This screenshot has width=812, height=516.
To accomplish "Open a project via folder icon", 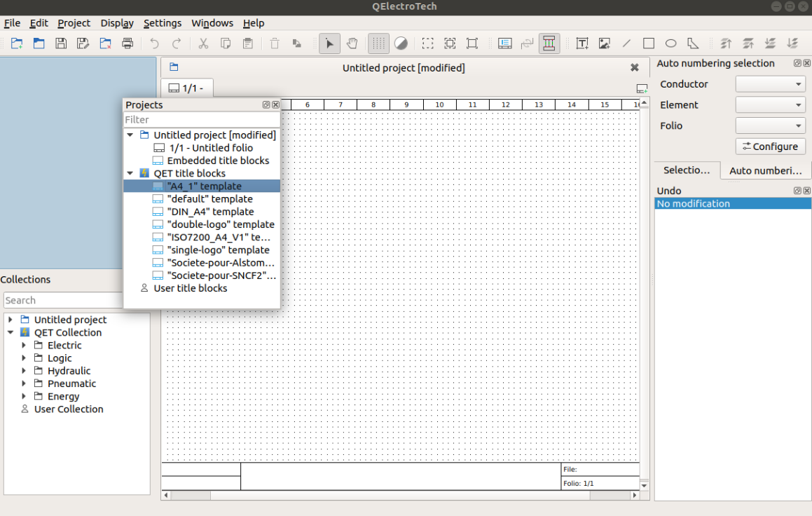I will [39, 43].
